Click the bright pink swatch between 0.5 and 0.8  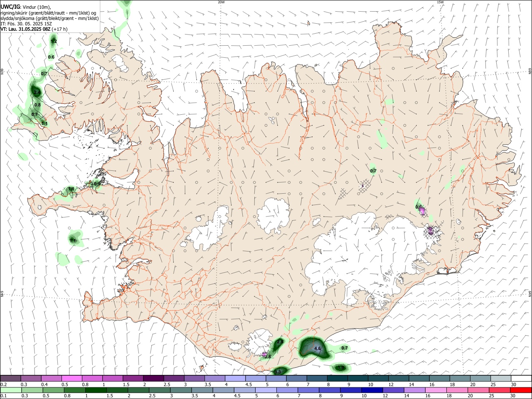coord(71,378)
